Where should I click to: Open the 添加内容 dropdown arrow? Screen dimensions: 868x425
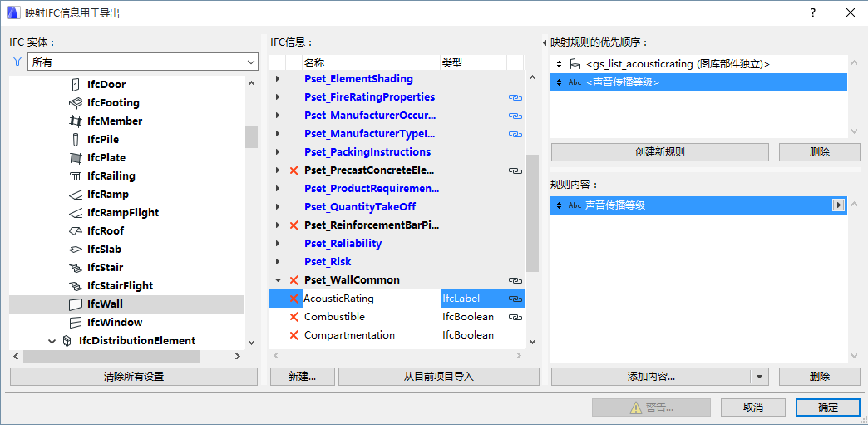click(759, 378)
